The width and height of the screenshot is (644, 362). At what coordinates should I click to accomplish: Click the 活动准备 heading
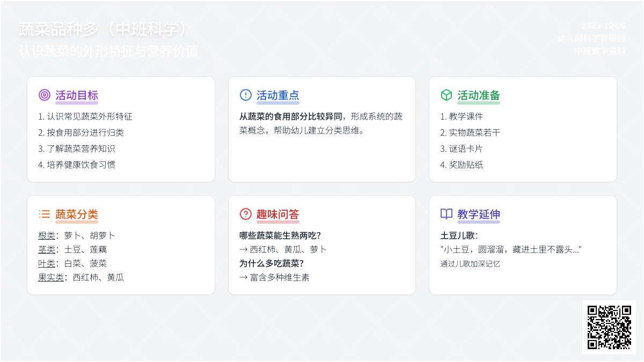point(478,95)
